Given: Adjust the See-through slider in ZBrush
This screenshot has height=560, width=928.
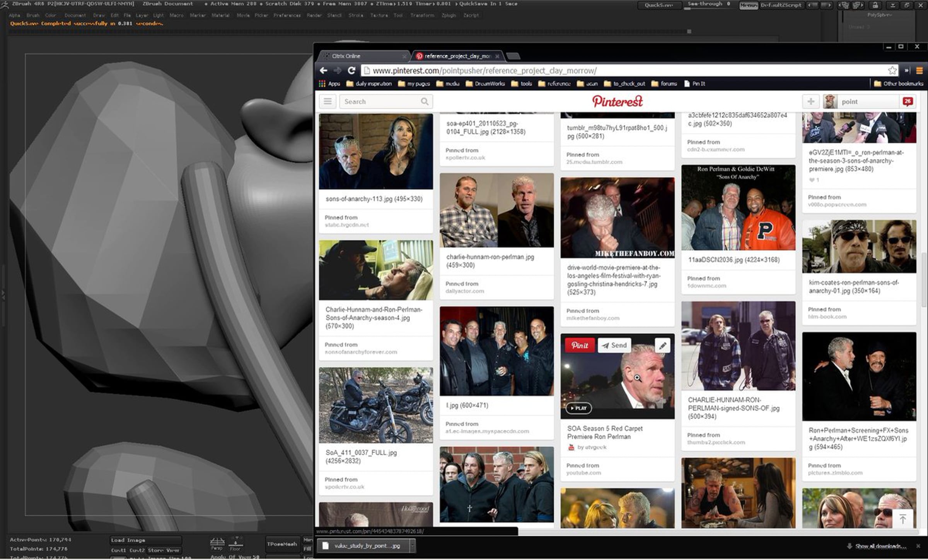Looking at the screenshot, I should [x=709, y=5].
